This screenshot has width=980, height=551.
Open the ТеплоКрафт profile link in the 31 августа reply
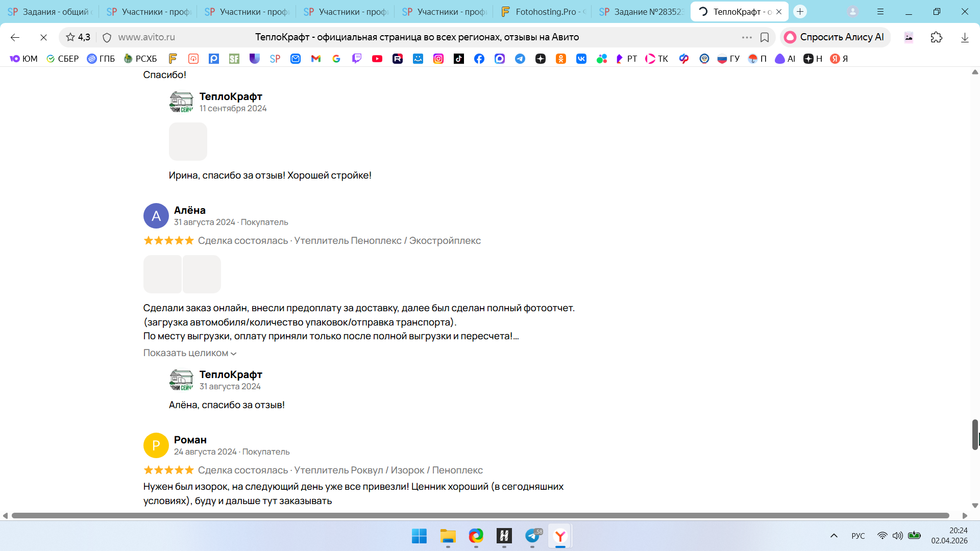231,374
